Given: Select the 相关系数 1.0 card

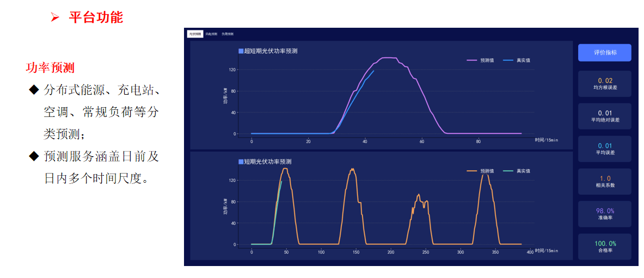Looking at the screenshot, I should (605, 182).
